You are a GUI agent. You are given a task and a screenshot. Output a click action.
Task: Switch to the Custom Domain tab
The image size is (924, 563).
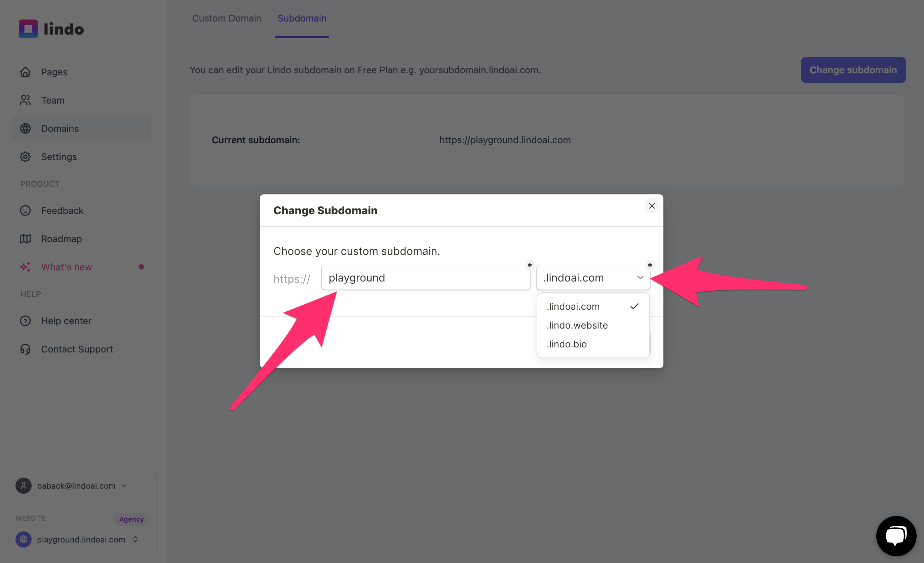(227, 18)
